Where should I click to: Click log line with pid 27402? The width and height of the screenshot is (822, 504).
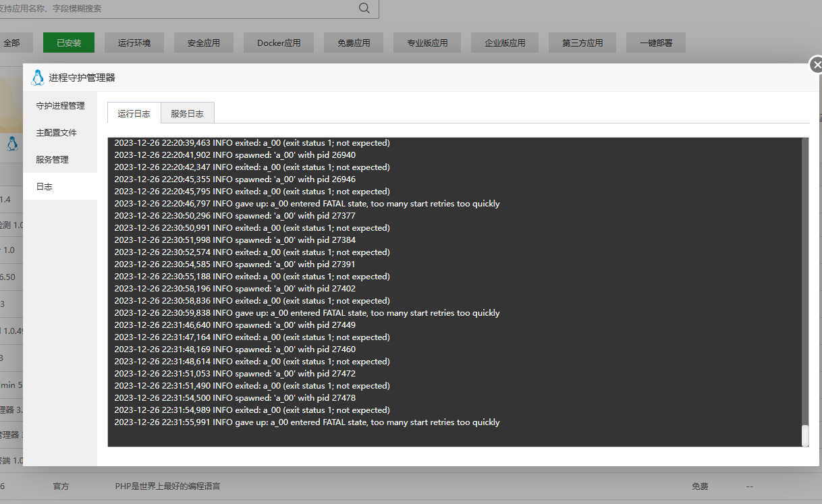click(235, 289)
